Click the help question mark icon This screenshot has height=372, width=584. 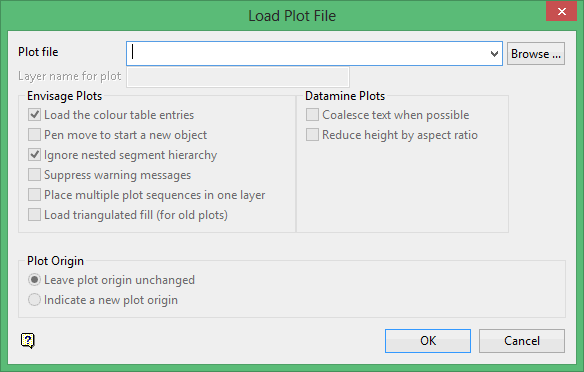[28, 340]
